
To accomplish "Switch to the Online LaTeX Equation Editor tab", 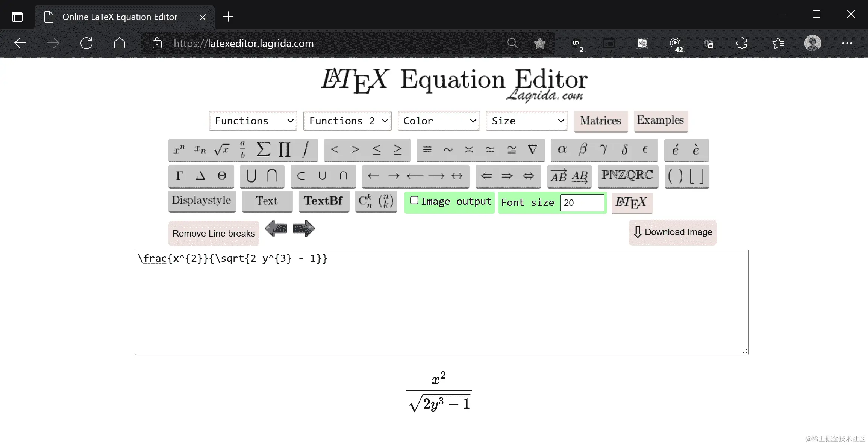I will (120, 17).
